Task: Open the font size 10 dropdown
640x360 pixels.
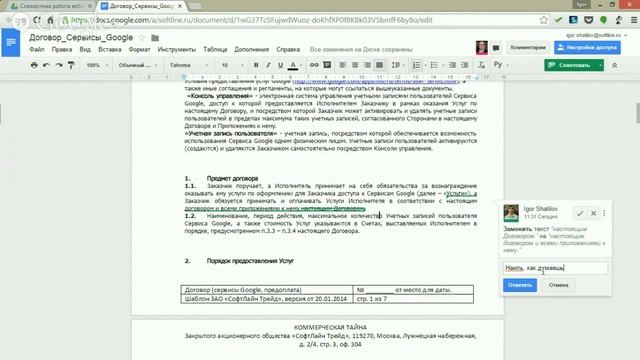Action: tap(232, 65)
